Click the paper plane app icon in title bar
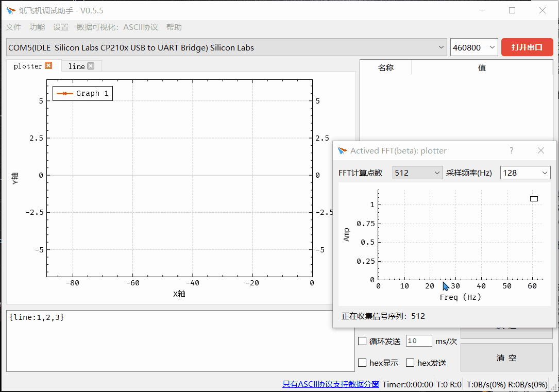This screenshot has height=392, width=559. [11, 11]
